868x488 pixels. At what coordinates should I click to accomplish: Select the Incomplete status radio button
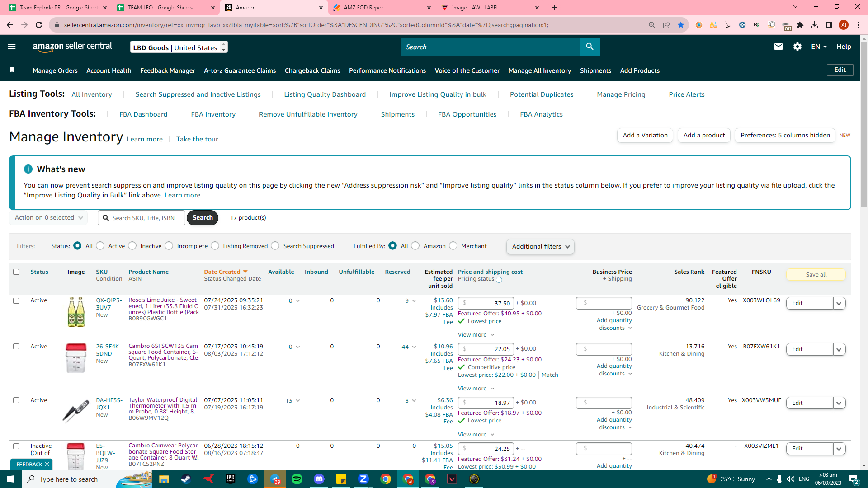click(169, 246)
